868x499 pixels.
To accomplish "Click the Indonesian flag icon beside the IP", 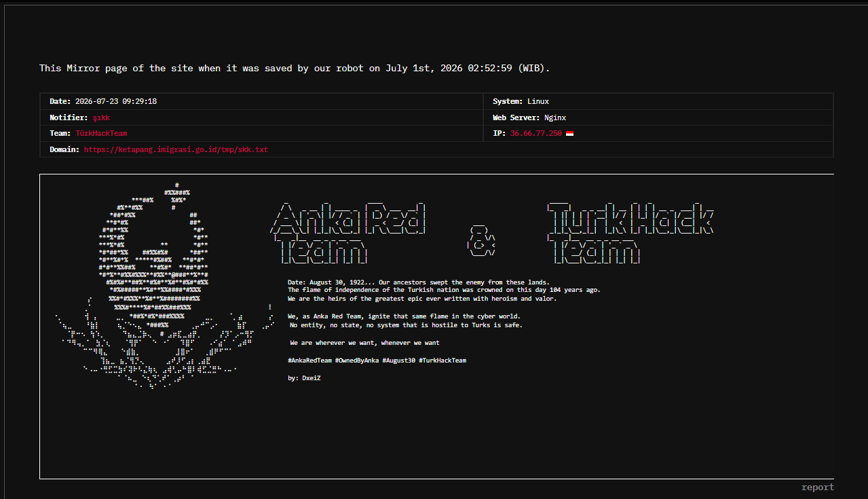I will coord(569,134).
